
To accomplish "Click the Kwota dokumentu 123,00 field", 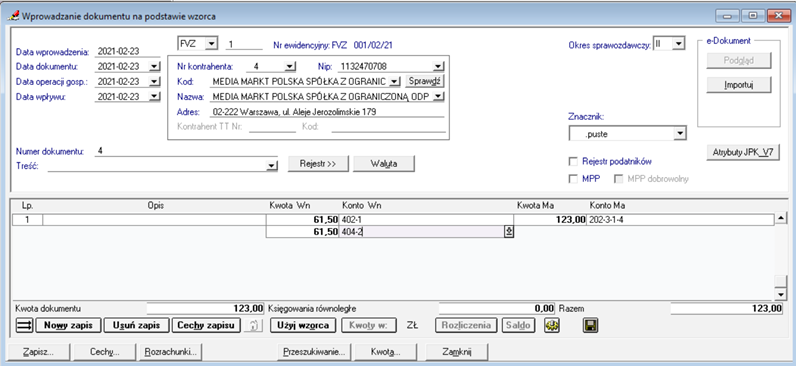I will pyautogui.click(x=206, y=308).
